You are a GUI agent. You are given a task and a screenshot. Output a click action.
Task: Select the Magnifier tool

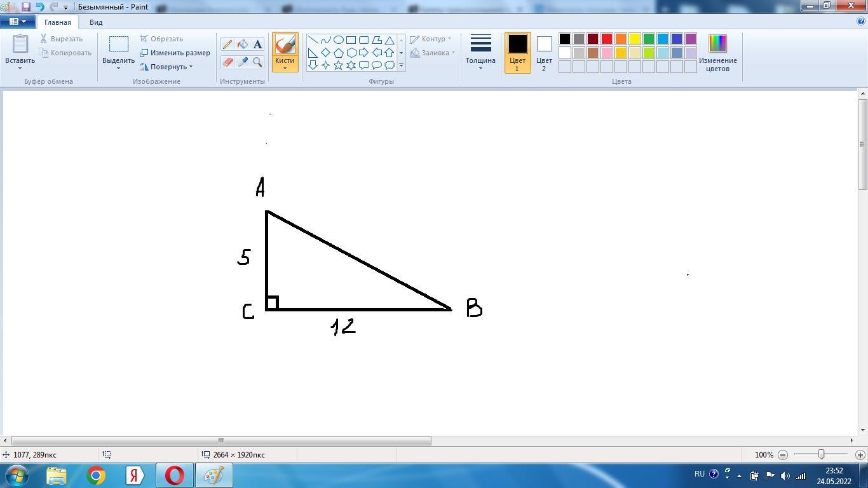coord(257,62)
